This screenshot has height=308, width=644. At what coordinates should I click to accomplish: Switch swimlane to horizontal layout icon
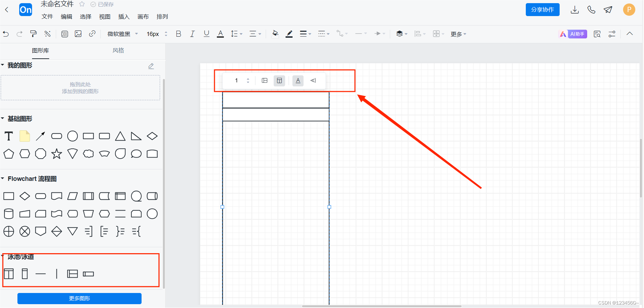(x=265, y=81)
